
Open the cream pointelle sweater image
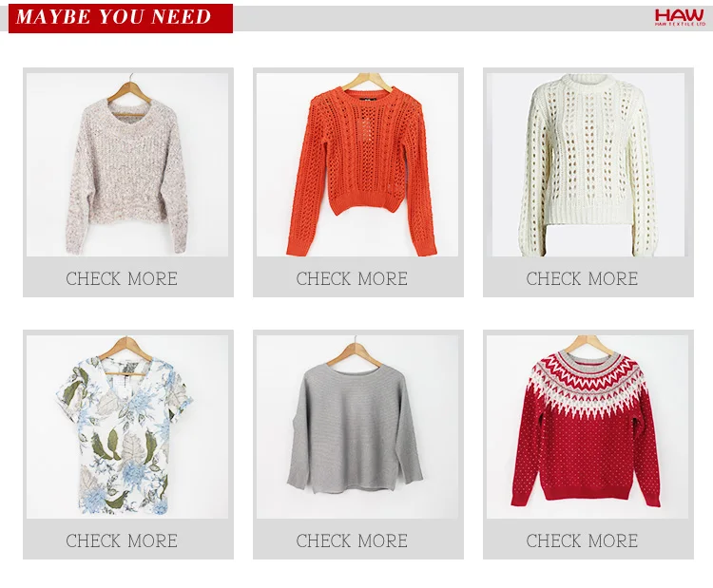click(x=586, y=164)
